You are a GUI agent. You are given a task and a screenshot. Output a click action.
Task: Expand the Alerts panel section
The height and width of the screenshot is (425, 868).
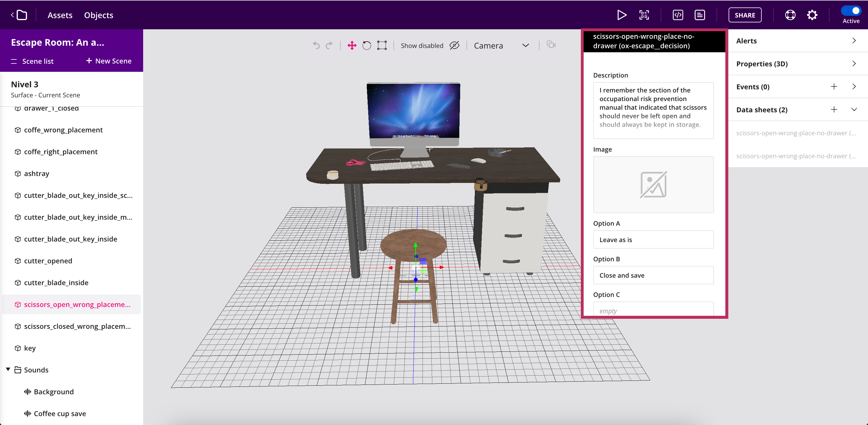[x=854, y=40]
